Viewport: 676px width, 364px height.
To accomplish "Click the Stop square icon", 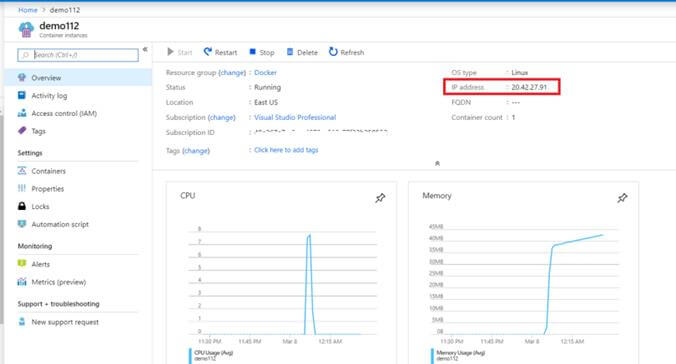I will point(253,52).
